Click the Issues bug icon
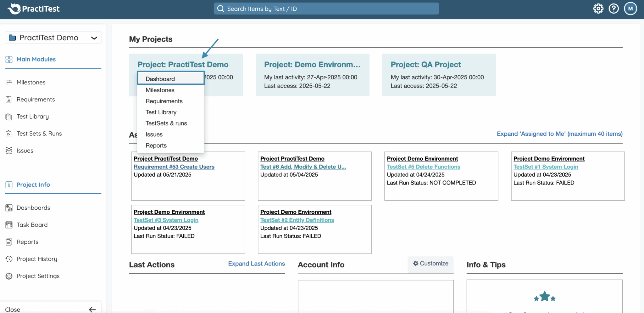The image size is (644, 313). coord(9,151)
